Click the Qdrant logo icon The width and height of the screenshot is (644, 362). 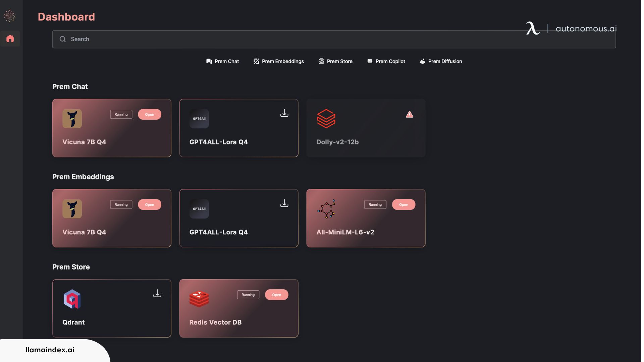[x=72, y=299]
